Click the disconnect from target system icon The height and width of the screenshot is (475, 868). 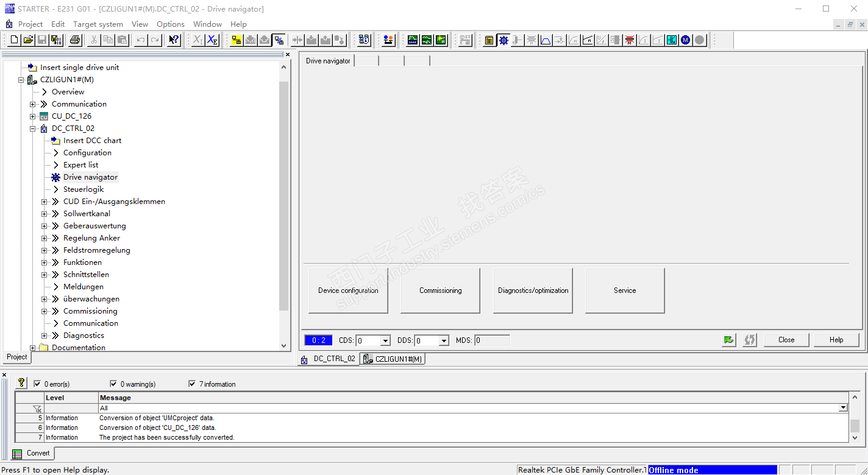279,40
